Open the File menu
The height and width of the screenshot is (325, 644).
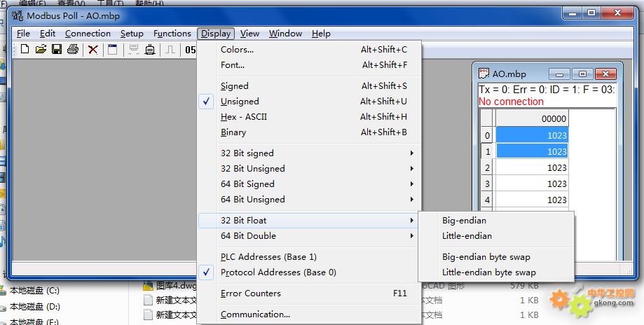[x=23, y=33]
